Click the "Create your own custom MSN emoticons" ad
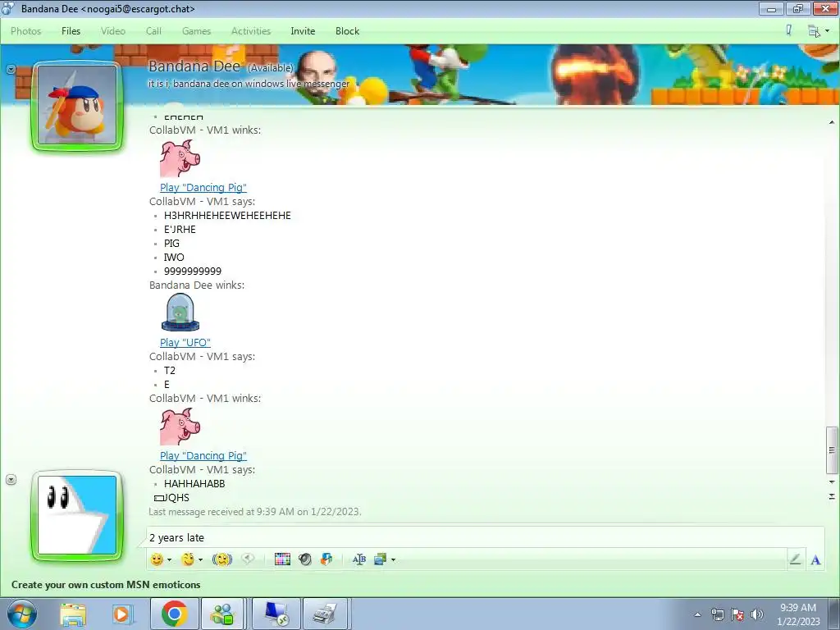The width and height of the screenshot is (840, 630). (x=106, y=584)
